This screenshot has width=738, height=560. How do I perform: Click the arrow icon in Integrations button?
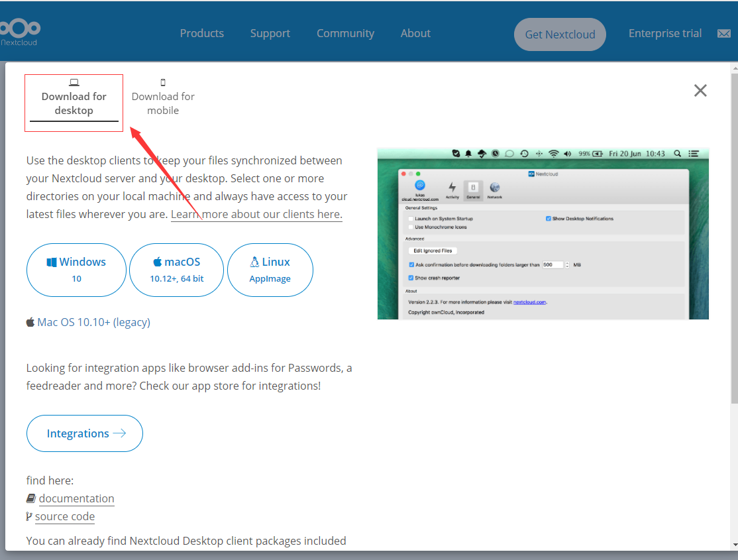(x=120, y=433)
